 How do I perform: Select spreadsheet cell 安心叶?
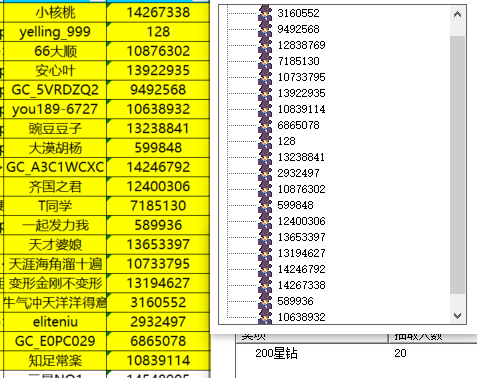pyautogui.click(x=55, y=70)
